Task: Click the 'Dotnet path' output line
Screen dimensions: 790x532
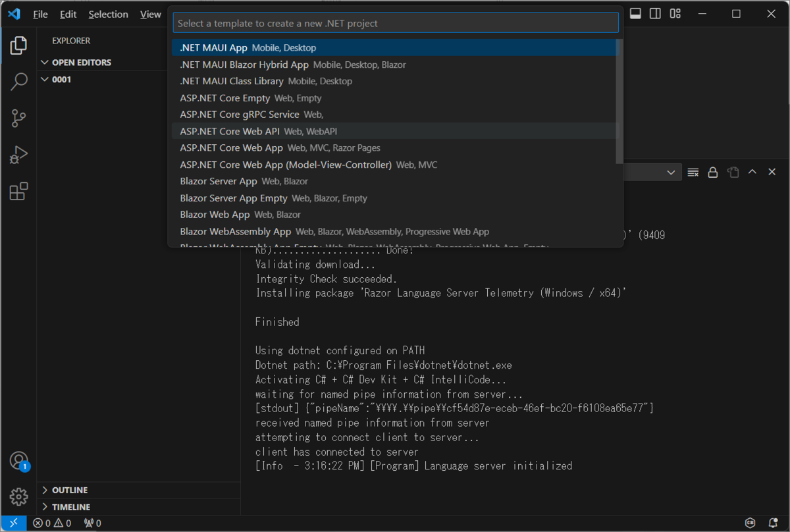Action: tap(384, 365)
